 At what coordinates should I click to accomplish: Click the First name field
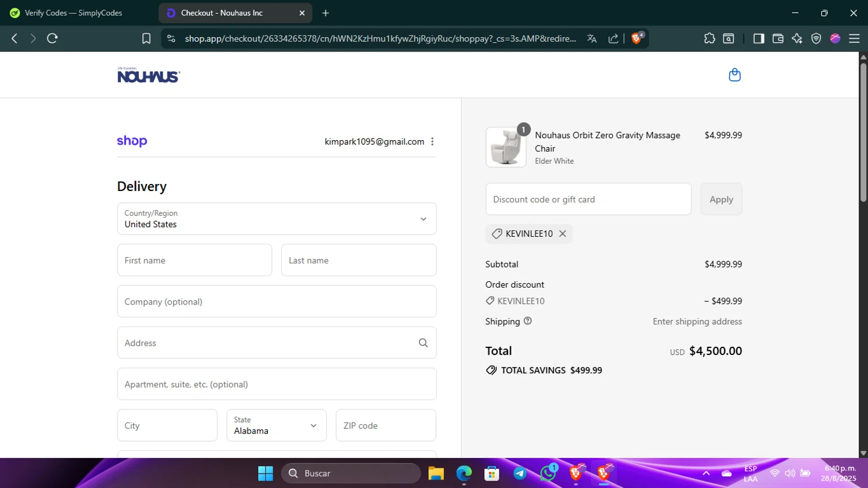tap(194, 260)
